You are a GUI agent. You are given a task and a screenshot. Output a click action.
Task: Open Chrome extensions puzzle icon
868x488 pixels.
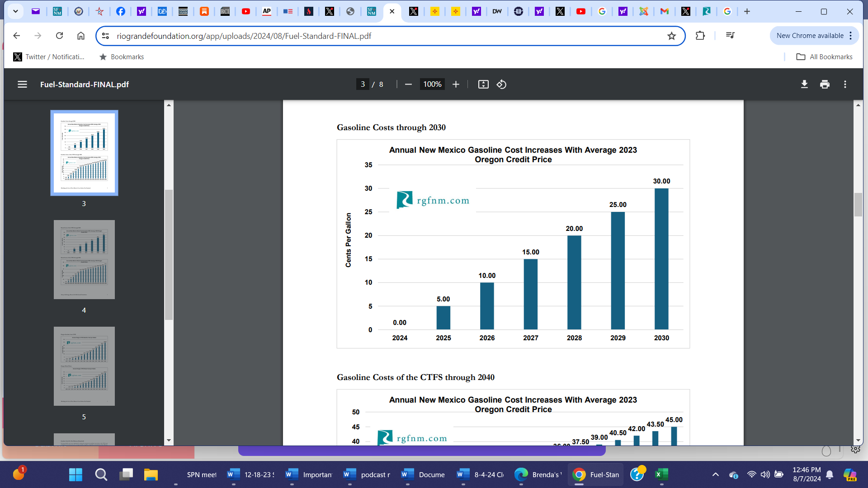point(700,36)
